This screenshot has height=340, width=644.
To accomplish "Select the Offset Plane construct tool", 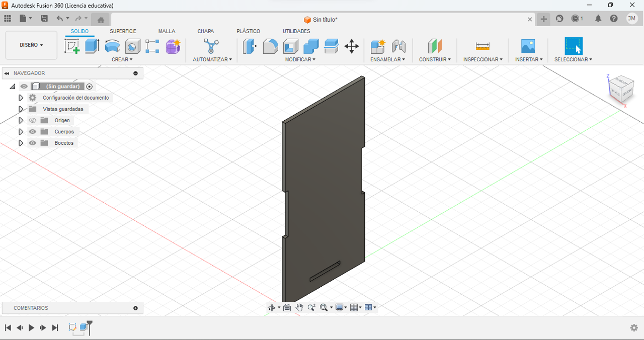I will tap(435, 46).
